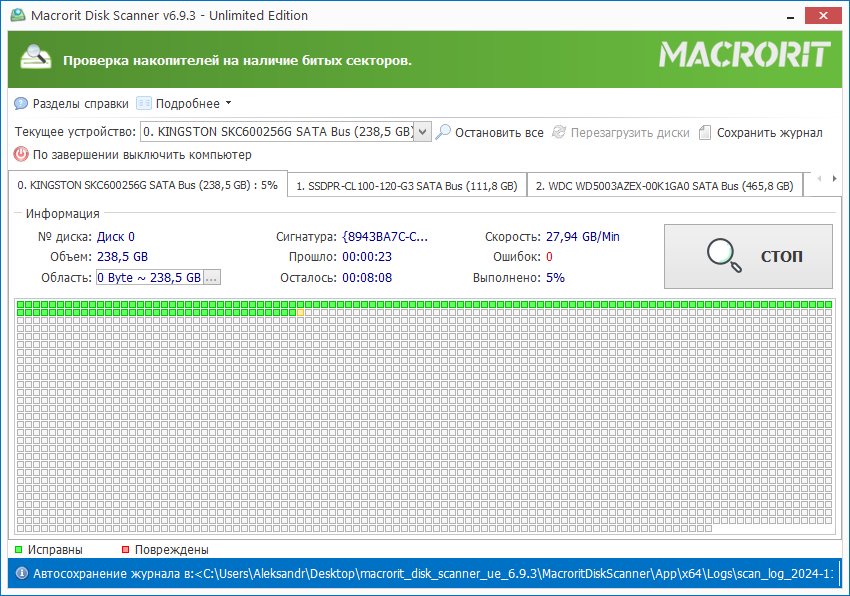850x596 pixels.
Task: Click the Macrorit disk scanner header icon
Action: 35,59
